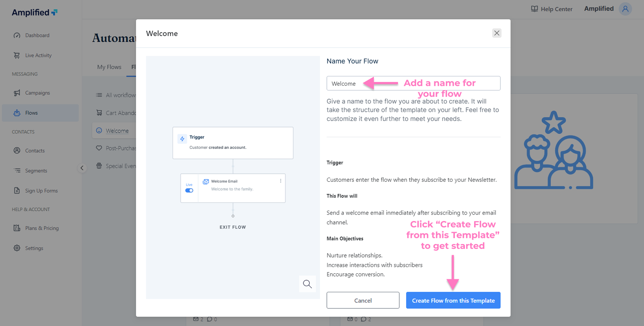
Task: Switch to the My Flows tab
Action: pos(109,67)
